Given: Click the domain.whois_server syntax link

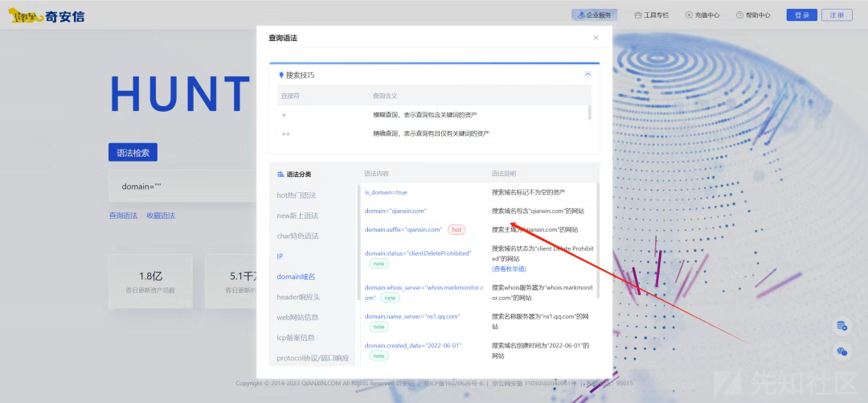Looking at the screenshot, I should coord(424,292).
